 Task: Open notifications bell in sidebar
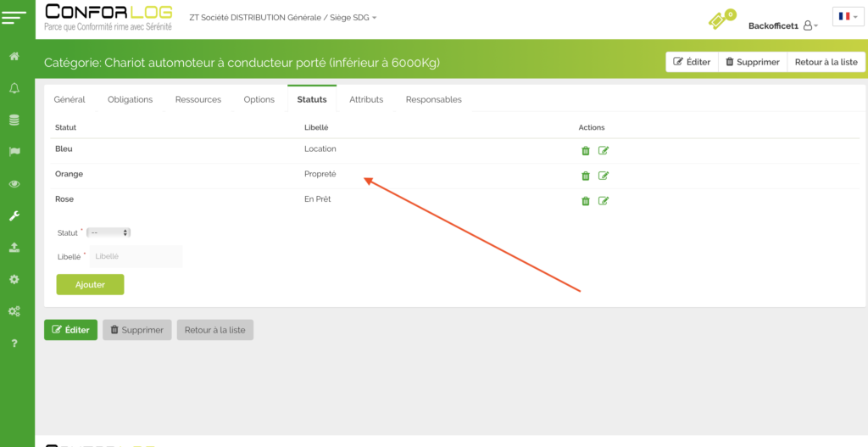(14, 88)
